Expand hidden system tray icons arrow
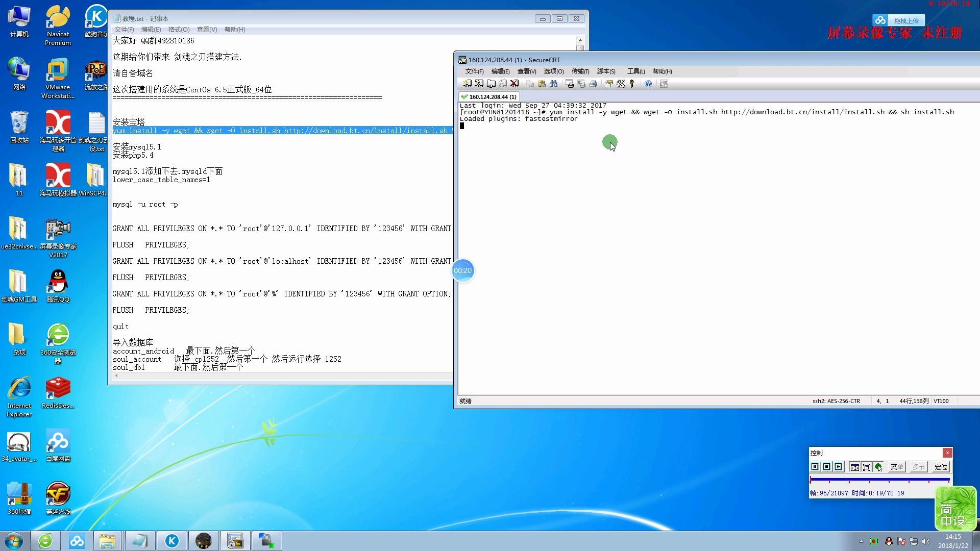The width and height of the screenshot is (980, 551). [x=861, y=541]
